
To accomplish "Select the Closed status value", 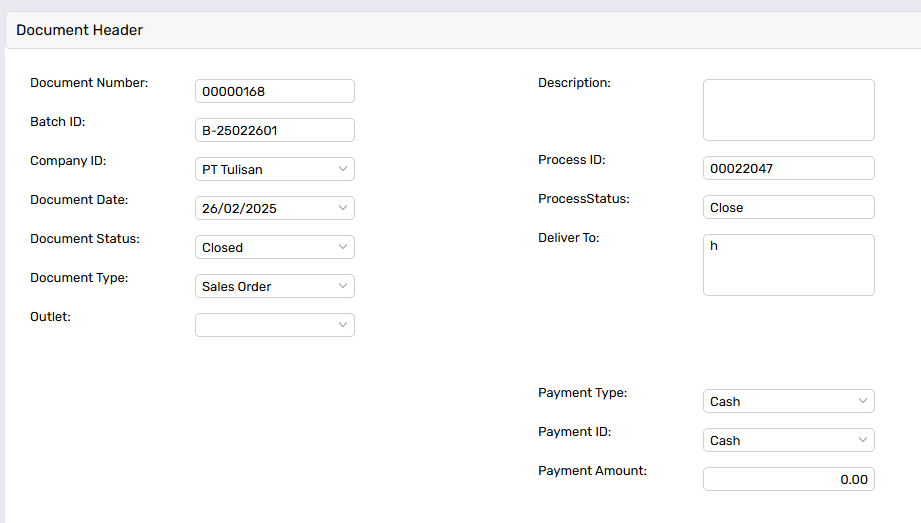I will click(x=222, y=248).
